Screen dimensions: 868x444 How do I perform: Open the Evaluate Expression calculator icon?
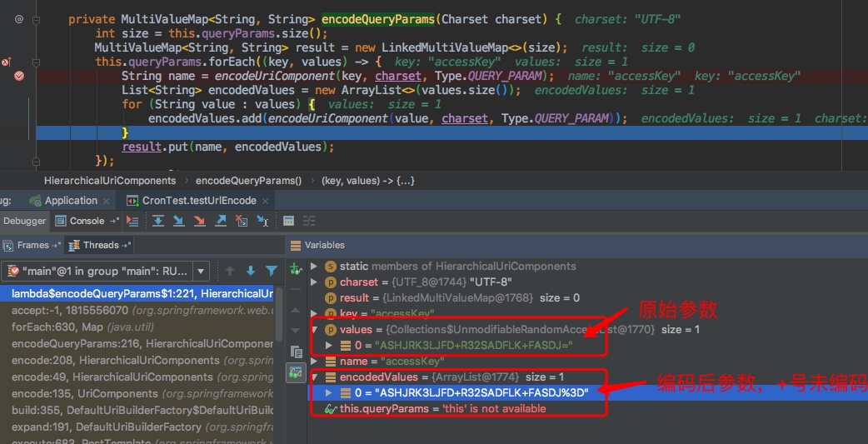pos(288,221)
